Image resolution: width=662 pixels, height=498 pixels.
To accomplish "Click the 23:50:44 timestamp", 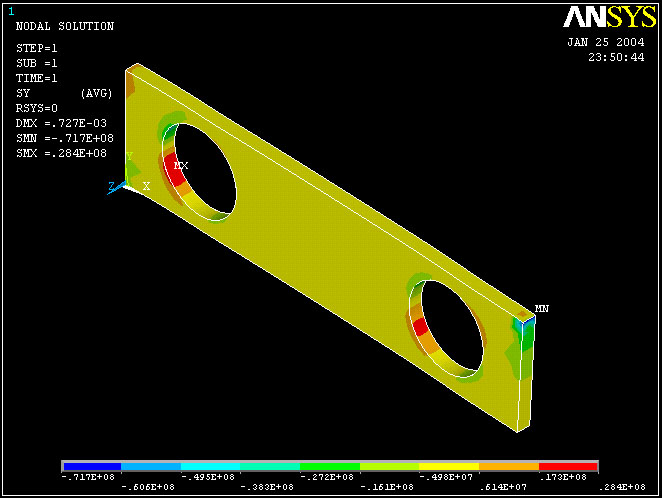I will click(616, 57).
